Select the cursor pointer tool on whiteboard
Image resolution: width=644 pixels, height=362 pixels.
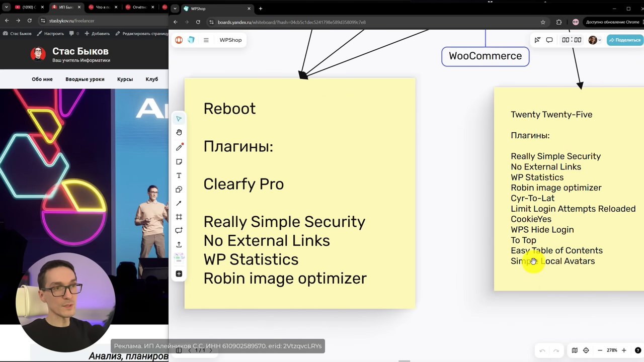179,119
